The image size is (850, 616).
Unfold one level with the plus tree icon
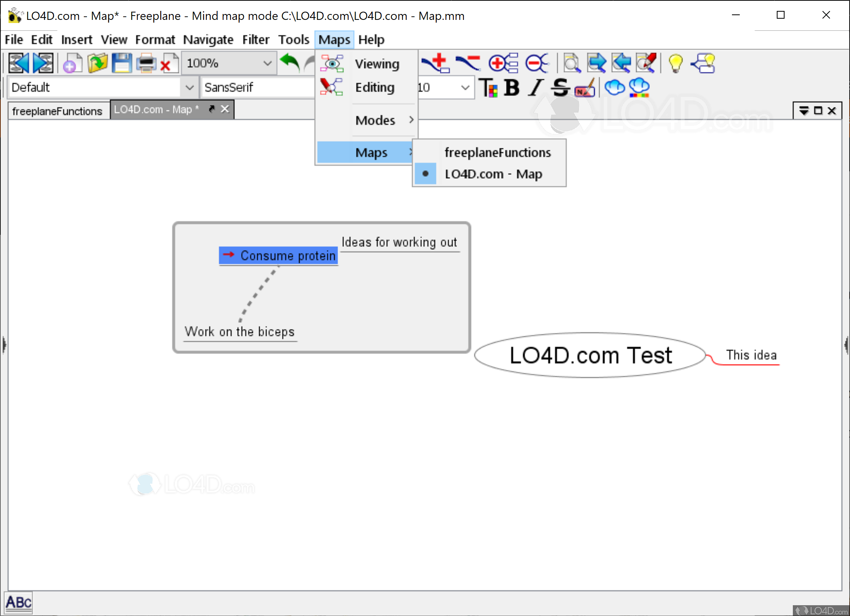pyautogui.click(x=503, y=63)
